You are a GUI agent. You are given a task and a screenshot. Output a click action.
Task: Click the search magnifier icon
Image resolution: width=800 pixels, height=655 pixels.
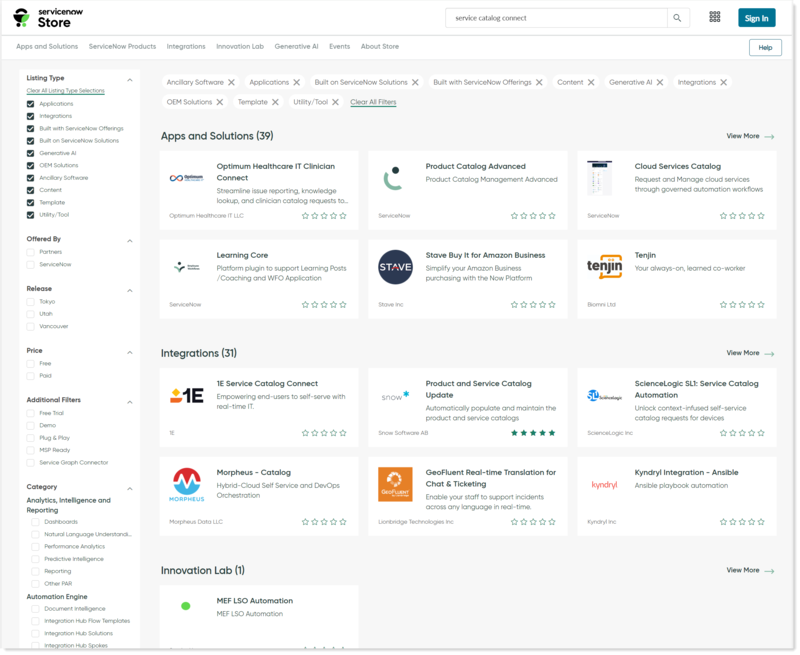pyautogui.click(x=679, y=18)
